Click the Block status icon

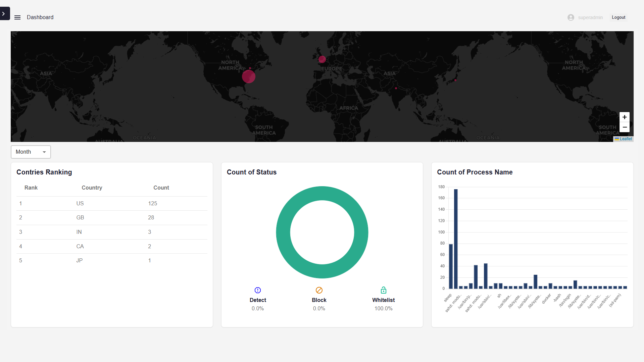click(319, 290)
